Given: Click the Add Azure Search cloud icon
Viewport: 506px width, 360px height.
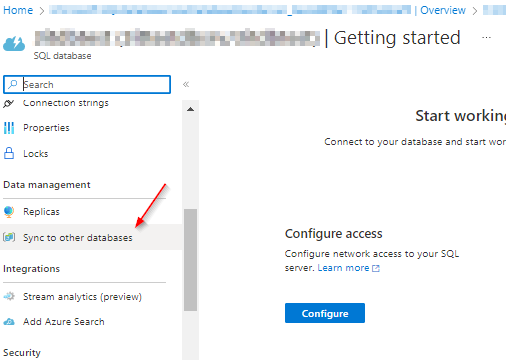Looking at the screenshot, I should pyautogui.click(x=9, y=322).
